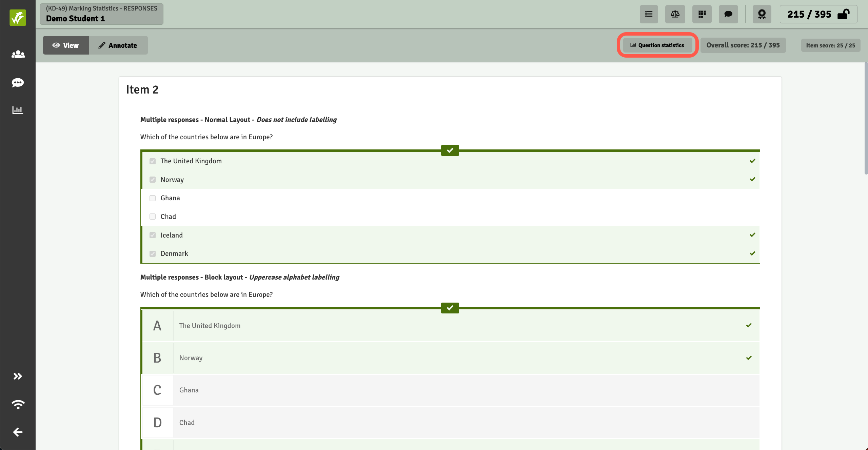Expand the sidebar with double chevron
Screen dimensions: 868x450
[x=18, y=376]
